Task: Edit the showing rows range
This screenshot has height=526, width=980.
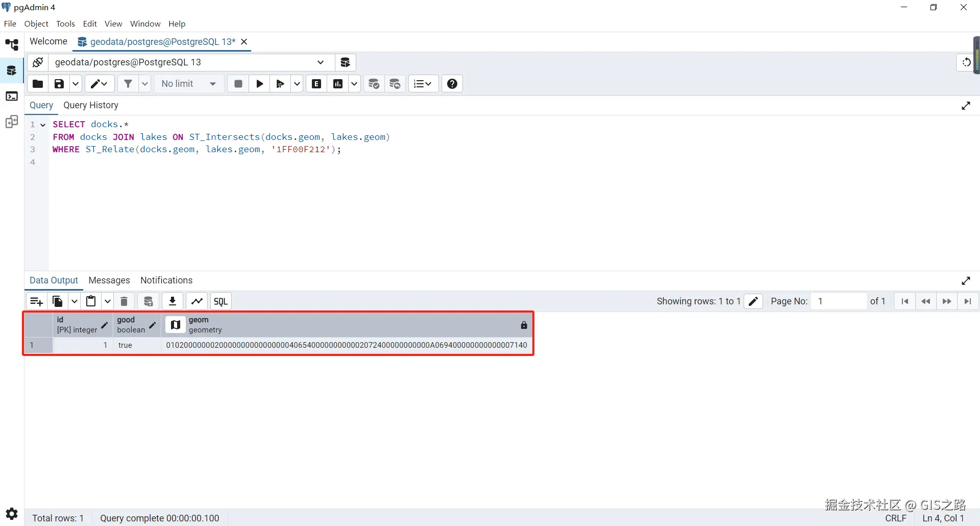Action: [x=753, y=301]
